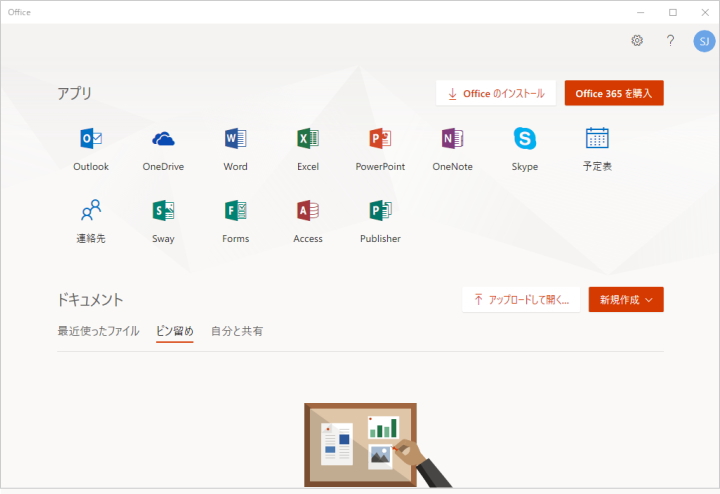The height and width of the screenshot is (494, 720).
Task: Open the PowerPoint app icon
Action: coord(380,138)
